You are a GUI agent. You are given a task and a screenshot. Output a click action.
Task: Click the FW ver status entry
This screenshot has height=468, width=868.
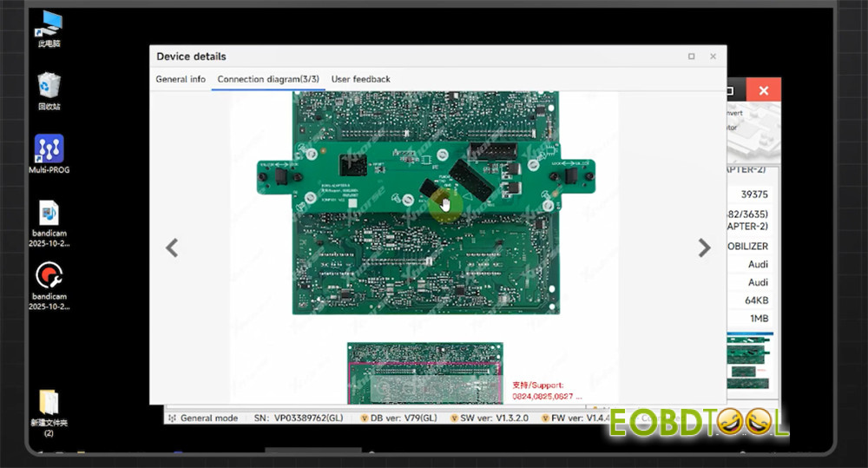(x=575, y=419)
